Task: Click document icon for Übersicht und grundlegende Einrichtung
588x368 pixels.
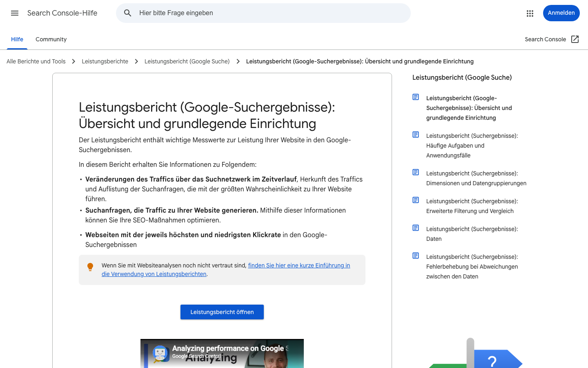Action: [x=416, y=97]
